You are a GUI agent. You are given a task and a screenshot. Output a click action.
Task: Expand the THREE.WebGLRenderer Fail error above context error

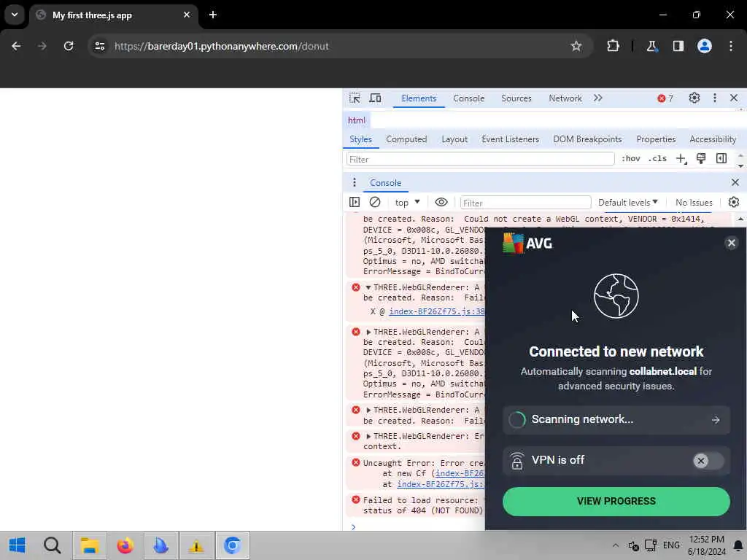click(368, 410)
